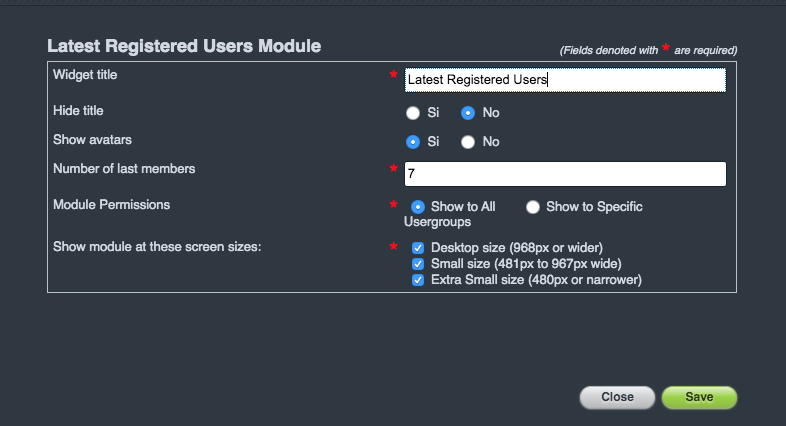
Task: Click the Module Permissions label
Action: click(x=111, y=205)
